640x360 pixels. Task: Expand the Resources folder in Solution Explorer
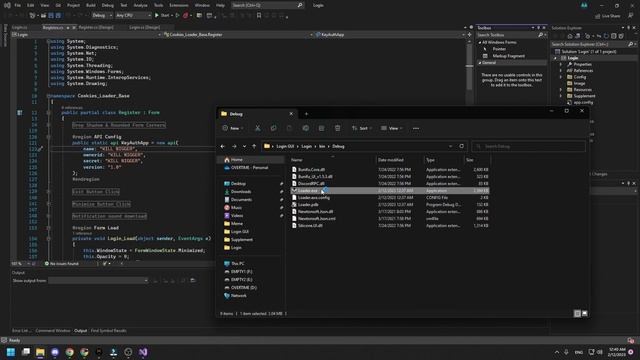pyautogui.click(x=561, y=89)
